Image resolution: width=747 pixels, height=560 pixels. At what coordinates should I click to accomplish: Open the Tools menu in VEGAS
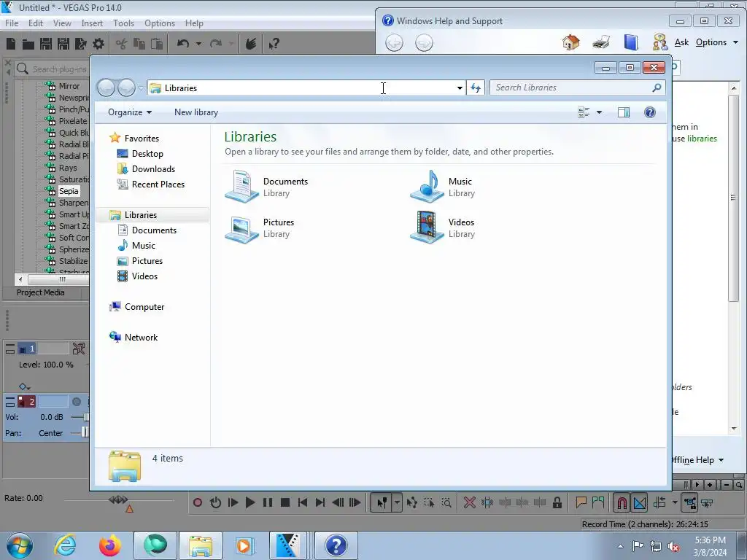(123, 23)
